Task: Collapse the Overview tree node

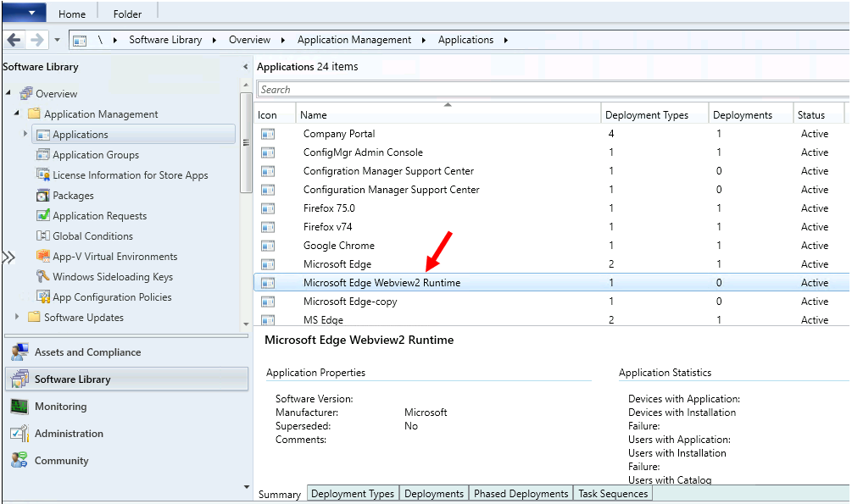Action: (x=8, y=93)
